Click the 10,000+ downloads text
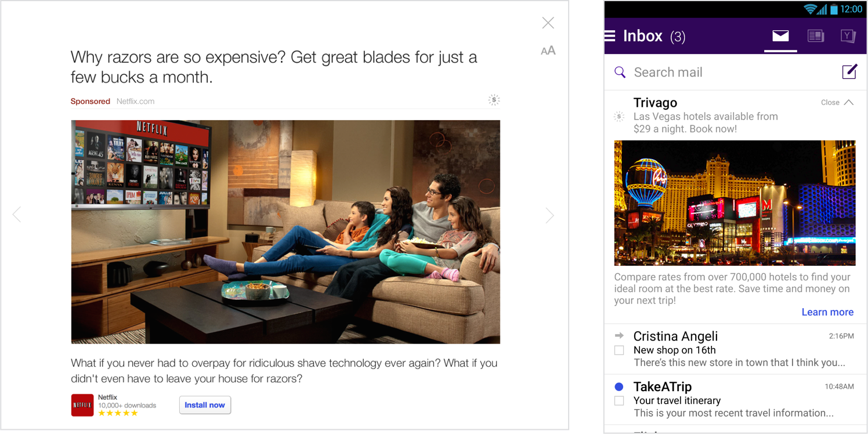The image size is (868, 434). point(127,405)
